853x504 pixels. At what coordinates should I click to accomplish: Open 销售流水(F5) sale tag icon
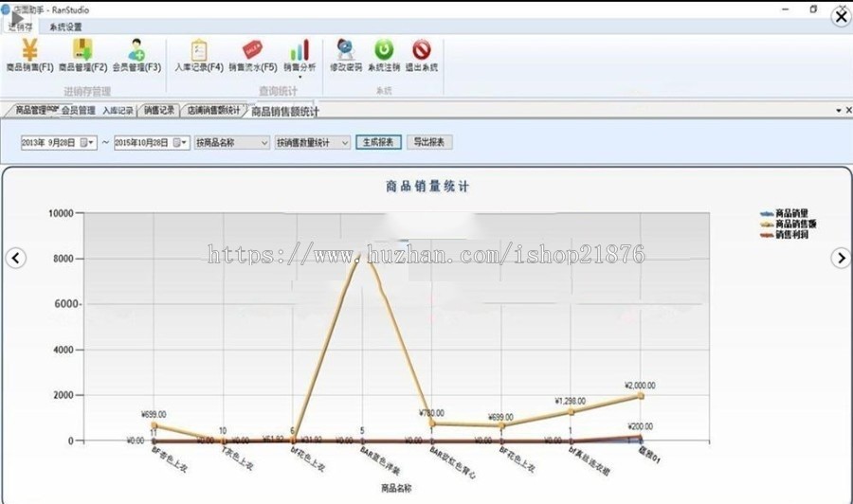252,50
